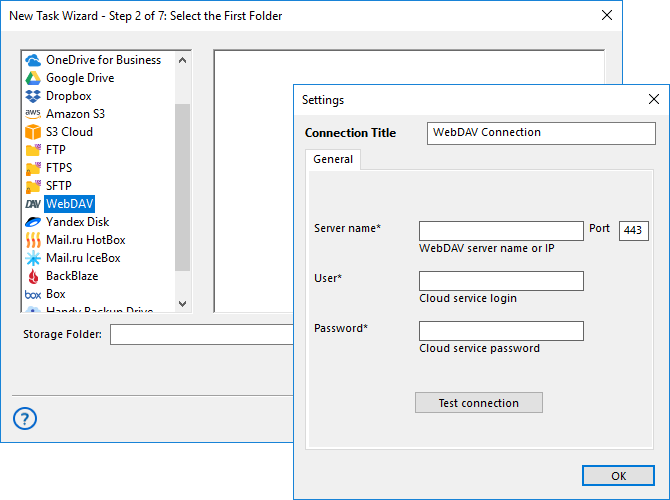Click the Password input field
Viewport: 670px width, 500px height.
point(501,331)
